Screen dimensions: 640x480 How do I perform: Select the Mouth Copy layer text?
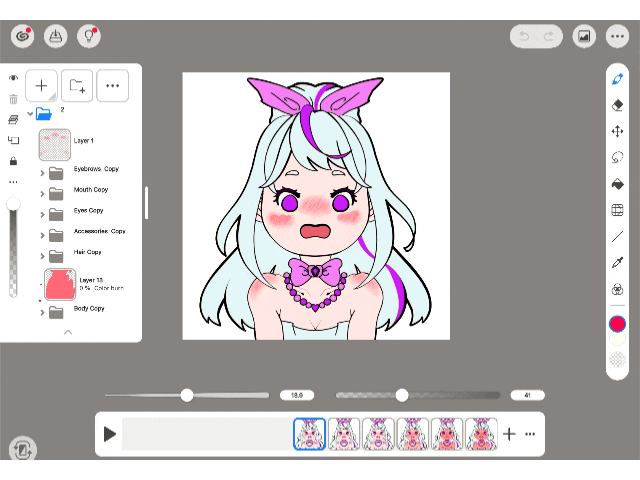pos(91,190)
